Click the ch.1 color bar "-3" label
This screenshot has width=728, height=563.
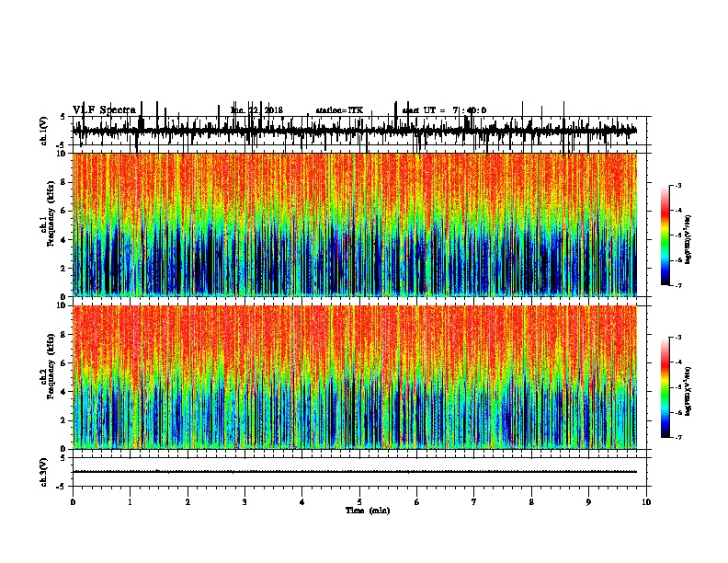[x=677, y=186]
